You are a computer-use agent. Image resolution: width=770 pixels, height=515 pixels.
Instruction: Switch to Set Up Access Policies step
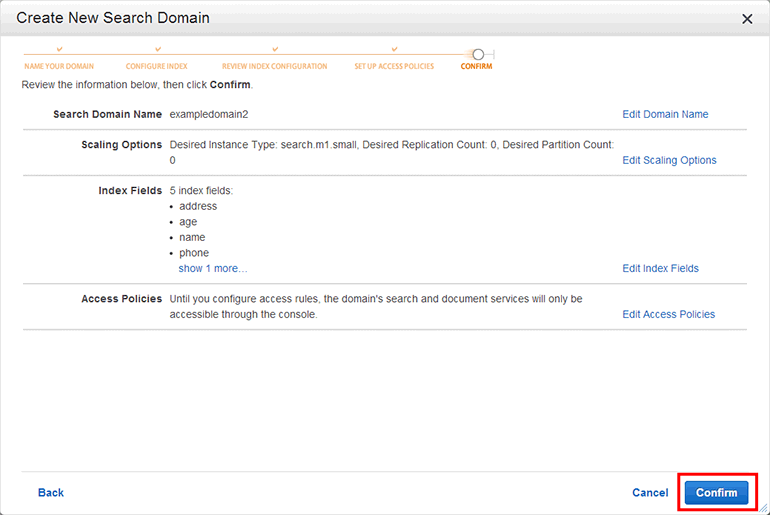[394, 67]
